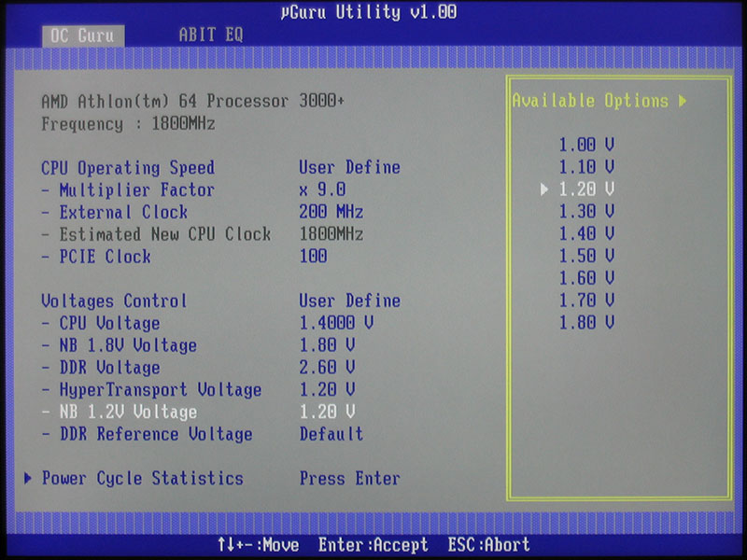
Task: Click the 1800MHz estimated clock value
Action: pyautogui.click(x=331, y=234)
